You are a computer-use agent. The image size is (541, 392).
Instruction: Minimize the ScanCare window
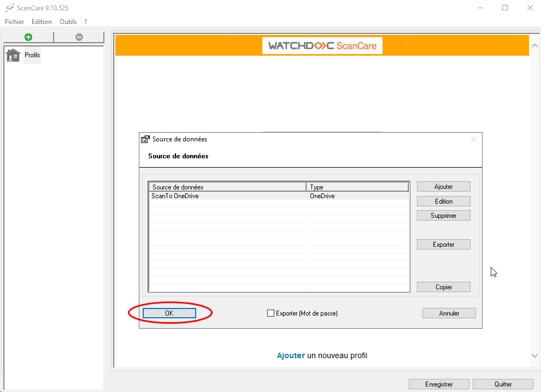[480, 8]
